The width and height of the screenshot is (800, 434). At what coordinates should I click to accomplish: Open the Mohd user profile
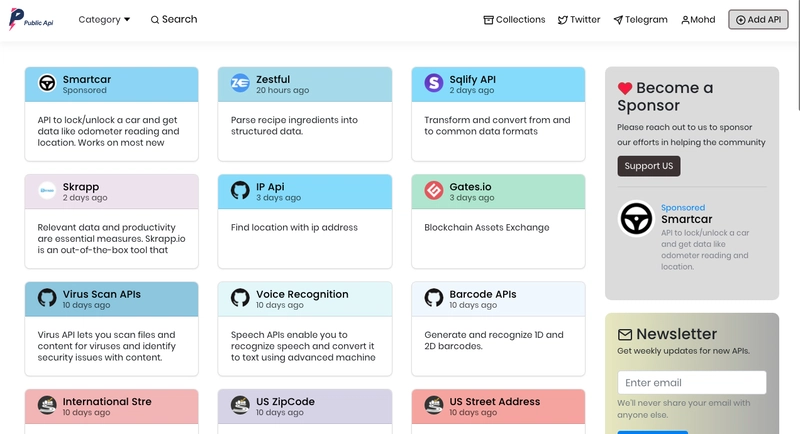698,19
